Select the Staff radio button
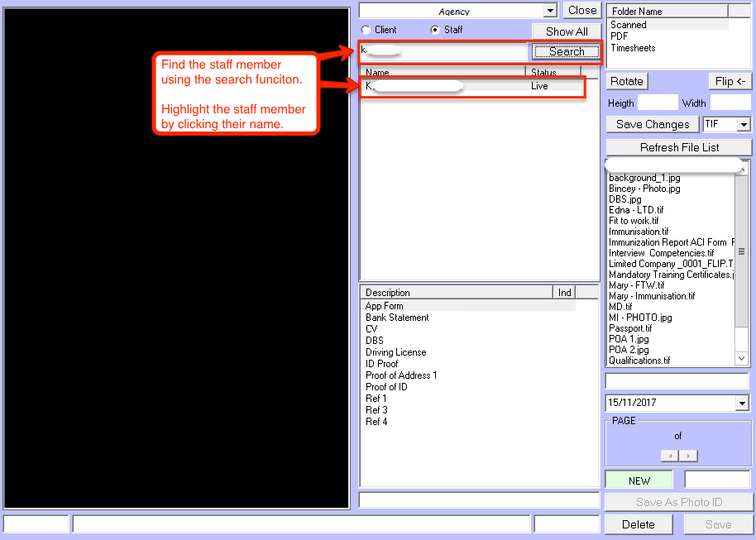Image resolution: width=756 pixels, height=540 pixels. (435, 31)
